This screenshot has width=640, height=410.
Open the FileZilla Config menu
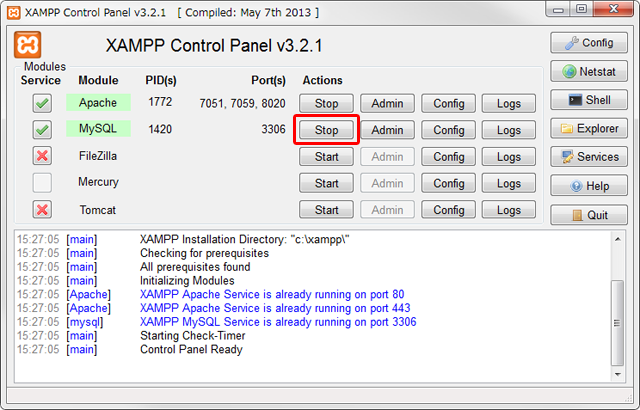[449, 157]
